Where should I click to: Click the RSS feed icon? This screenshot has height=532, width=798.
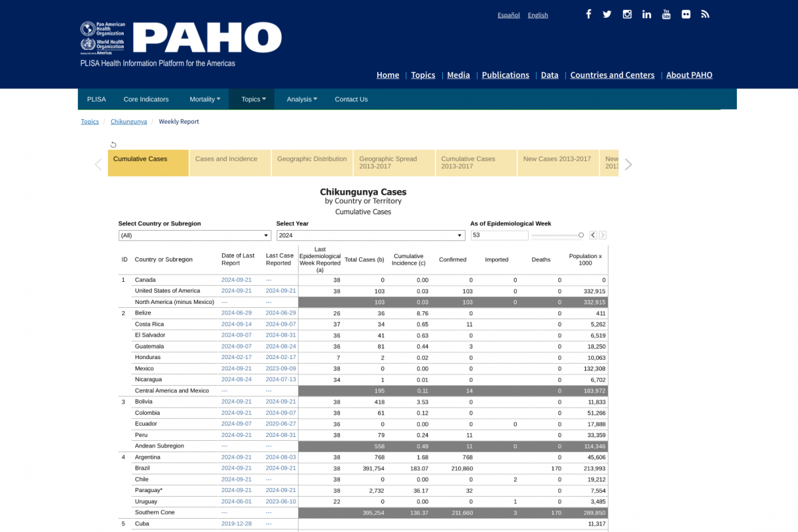(x=705, y=14)
